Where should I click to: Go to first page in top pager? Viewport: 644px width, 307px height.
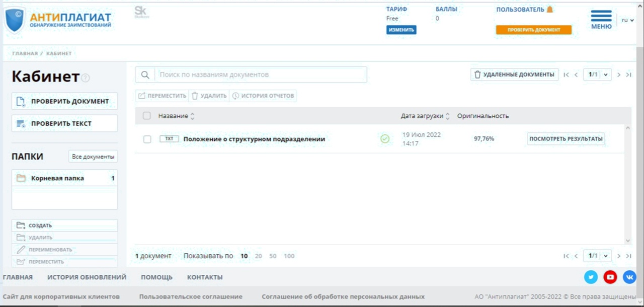[x=566, y=74]
